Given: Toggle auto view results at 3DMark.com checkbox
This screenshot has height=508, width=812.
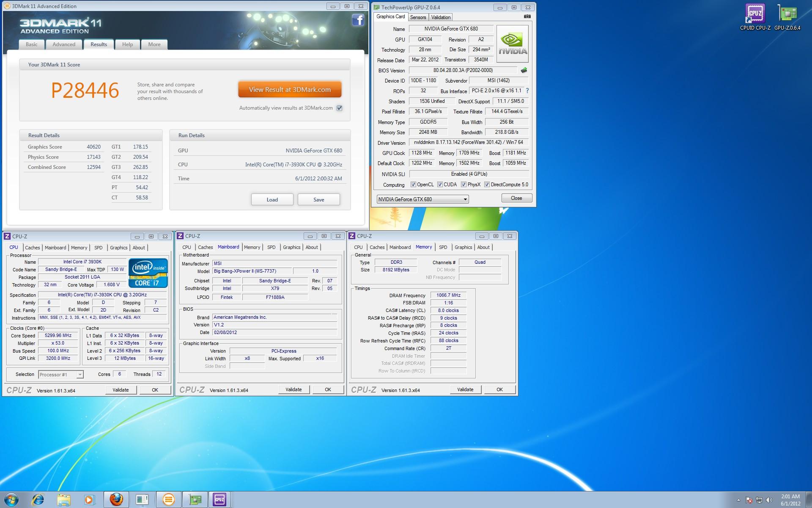Looking at the screenshot, I should pos(339,108).
